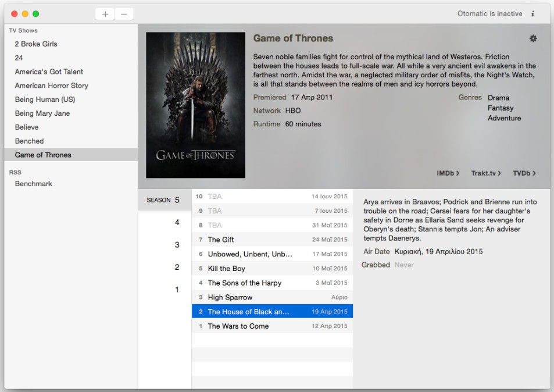This screenshot has width=554, height=392.
Task: Select American Horror Story in the sidebar
Action: coord(71,85)
